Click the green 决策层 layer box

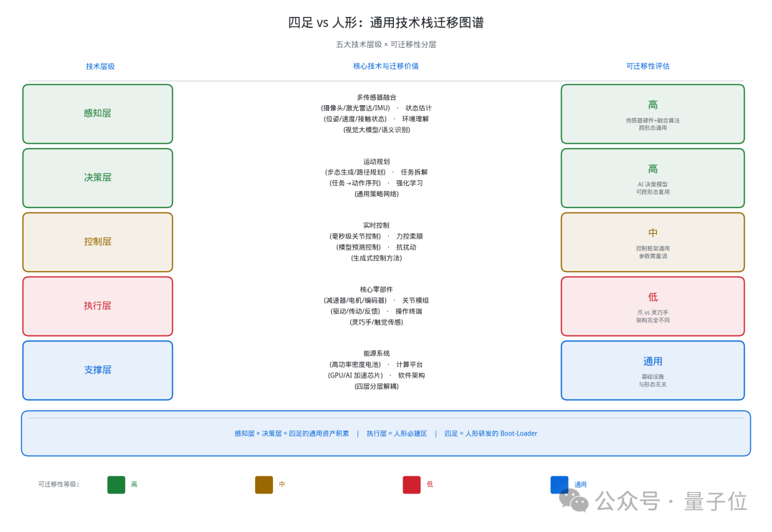pos(97,178)
